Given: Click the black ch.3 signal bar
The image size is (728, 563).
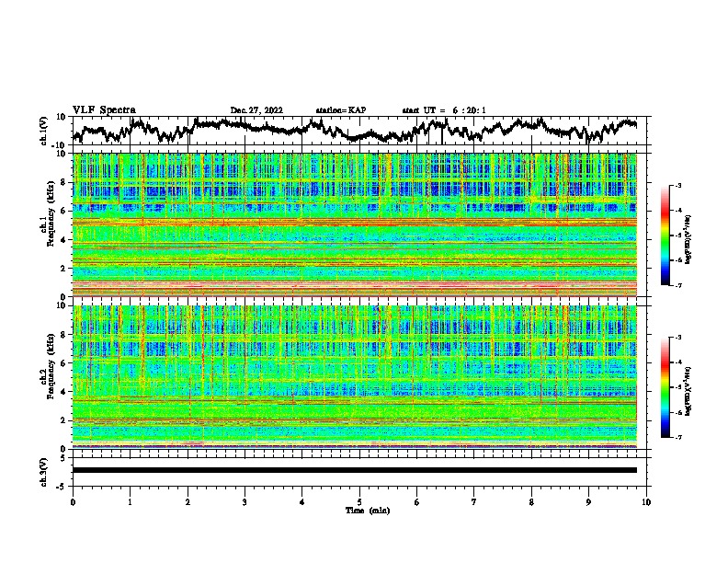Looking at the screenshot, I should pyautogui.click(x=355, y=470).
